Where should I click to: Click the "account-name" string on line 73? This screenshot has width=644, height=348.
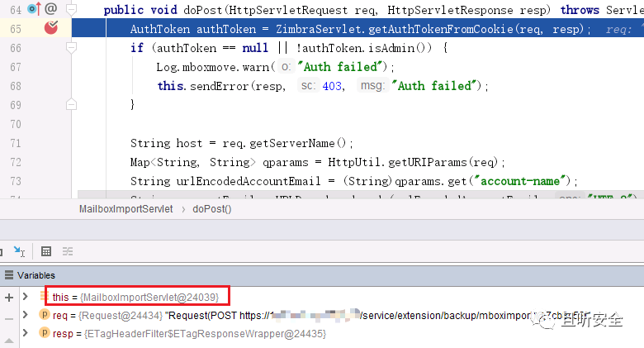coord(519,181)
